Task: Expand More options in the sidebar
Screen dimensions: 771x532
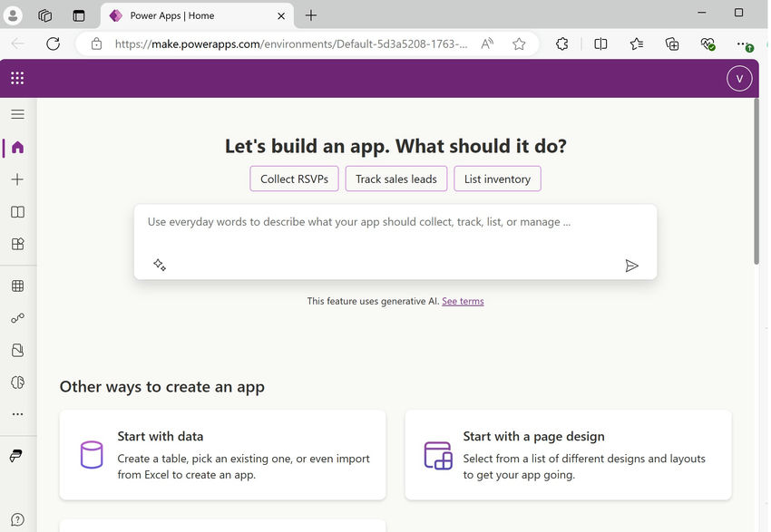Action: pyautogui.click(x=17, y=414)
